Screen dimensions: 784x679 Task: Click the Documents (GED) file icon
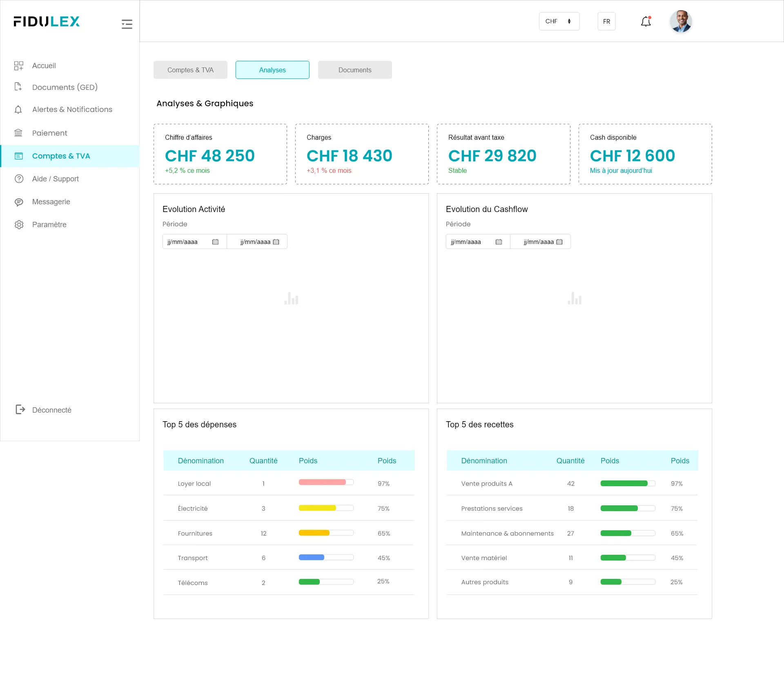pyautogui.click(x=18, y=87)
